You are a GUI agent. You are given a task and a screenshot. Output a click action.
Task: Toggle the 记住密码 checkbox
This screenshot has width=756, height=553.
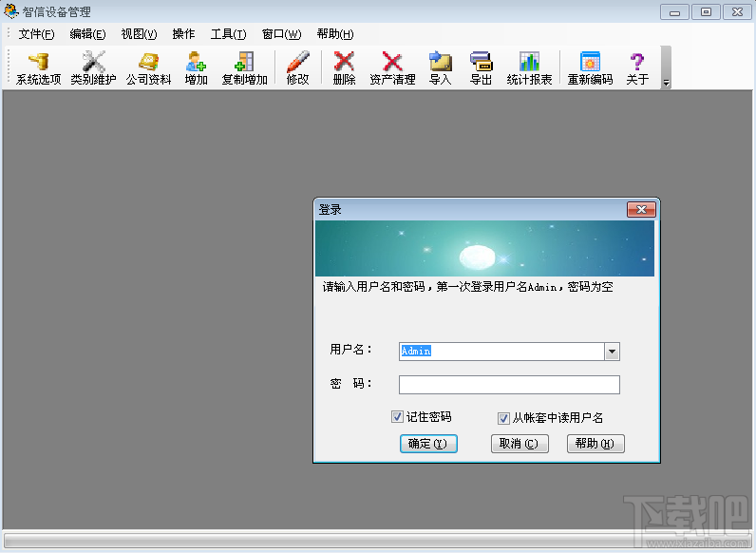[x=397, y=416]
